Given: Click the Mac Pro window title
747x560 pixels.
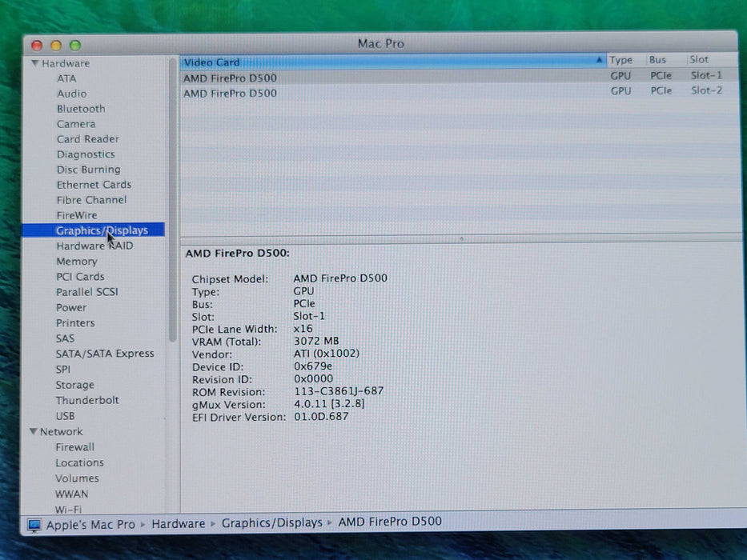Looking at the screenshot, I should pos(380,44).
